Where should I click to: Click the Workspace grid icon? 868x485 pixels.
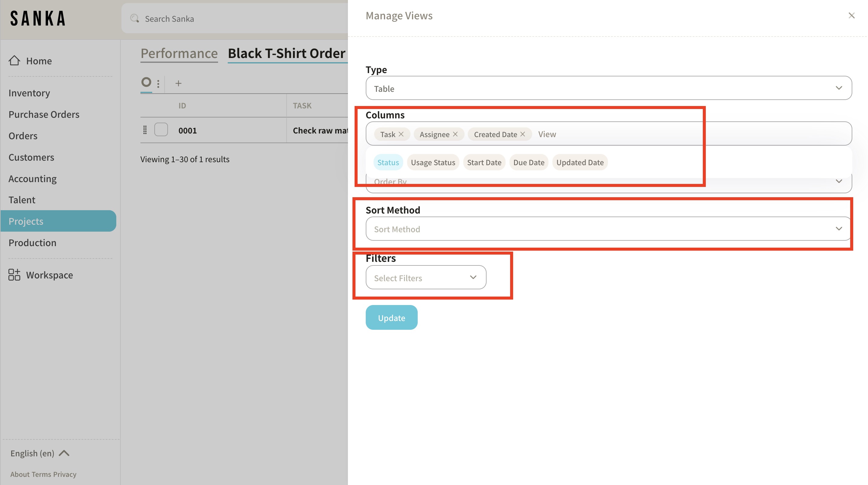(x=14, y=275)
